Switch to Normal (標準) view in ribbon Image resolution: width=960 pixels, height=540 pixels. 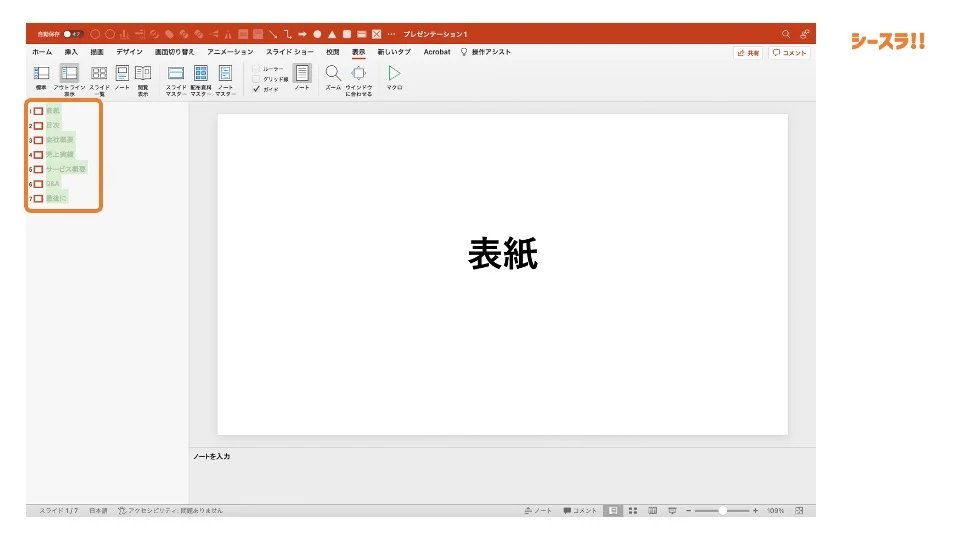coord(41,78)
